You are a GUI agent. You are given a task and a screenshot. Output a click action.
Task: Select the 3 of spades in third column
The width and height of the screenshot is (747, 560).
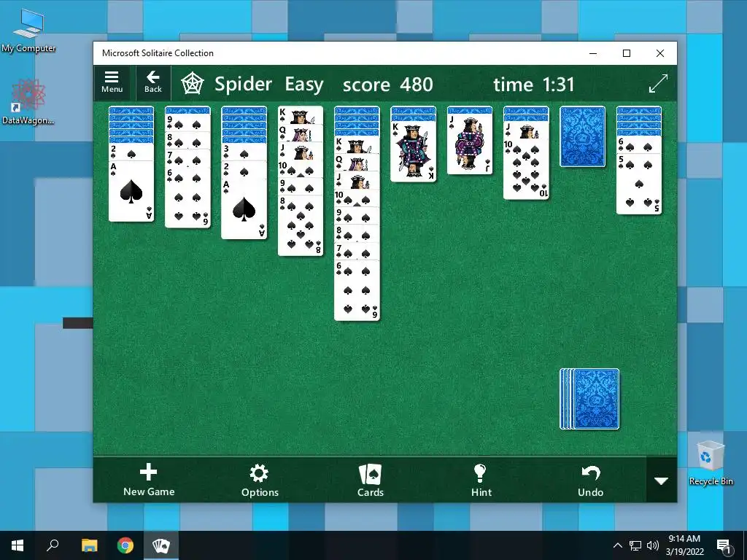(244, 152)
